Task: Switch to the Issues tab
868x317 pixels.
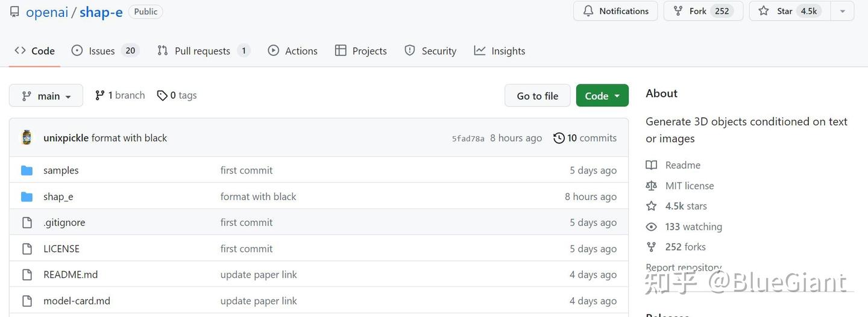Action: [x=102, y=51]
